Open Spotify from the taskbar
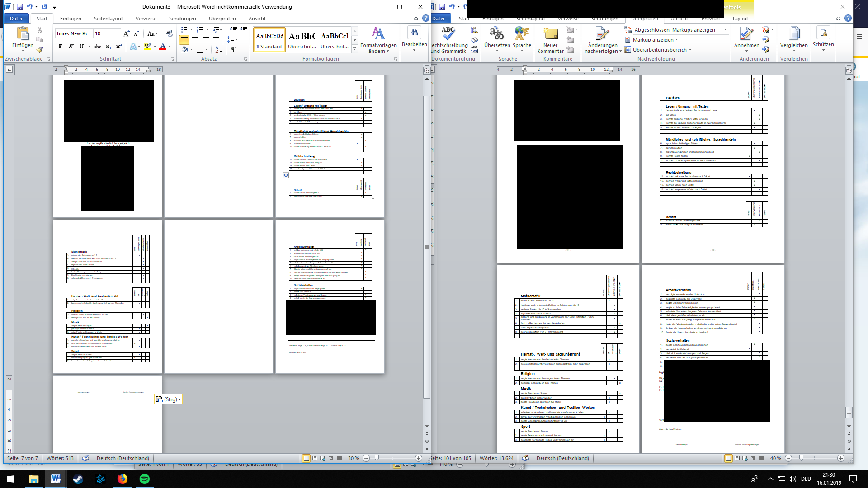This screenshot has height=488, width=868. click(x=145, y=479)
